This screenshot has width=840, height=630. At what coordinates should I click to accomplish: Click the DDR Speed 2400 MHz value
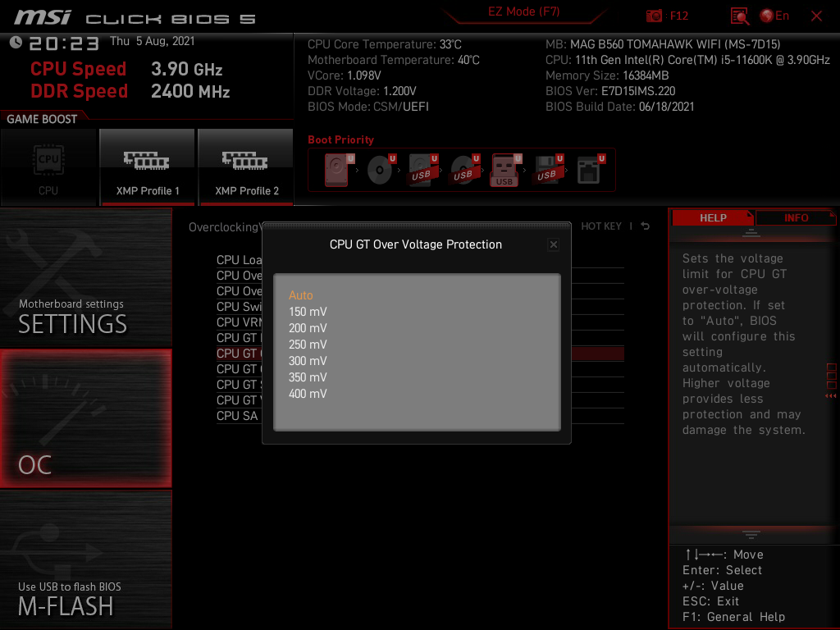pos(190,91)
